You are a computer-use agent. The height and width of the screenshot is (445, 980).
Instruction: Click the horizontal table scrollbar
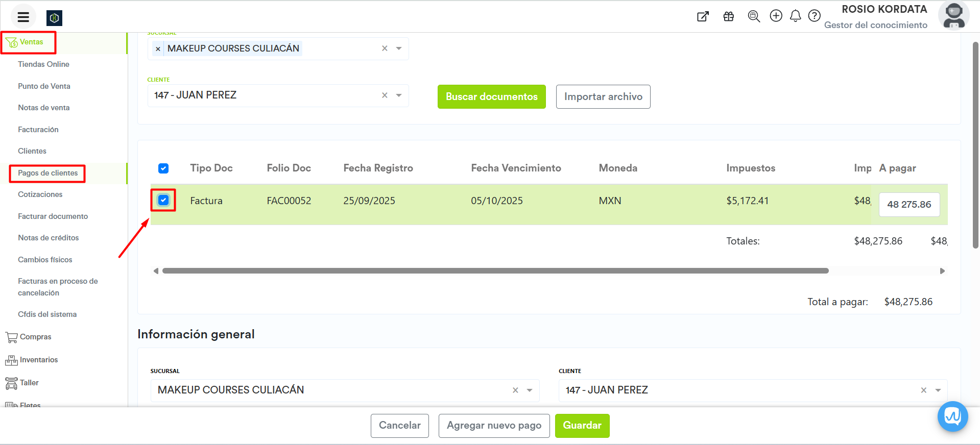pyautogui.click(x=495, y=271)
